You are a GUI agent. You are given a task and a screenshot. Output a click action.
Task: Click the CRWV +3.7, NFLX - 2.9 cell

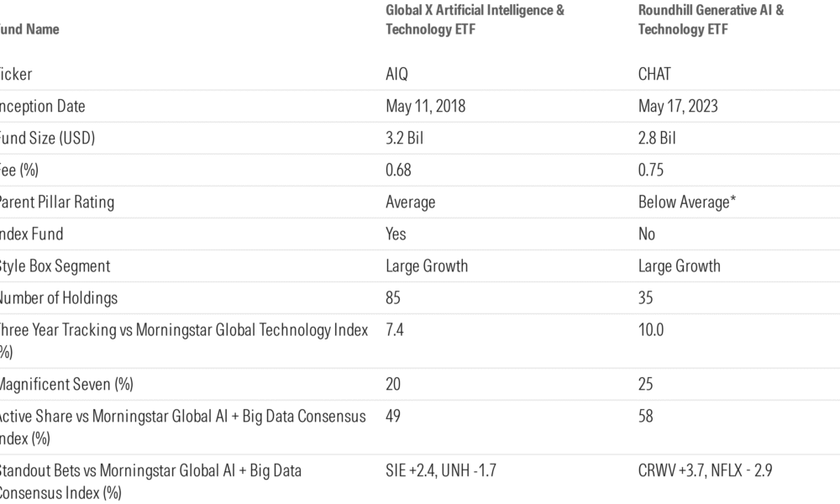pos(705,470)
